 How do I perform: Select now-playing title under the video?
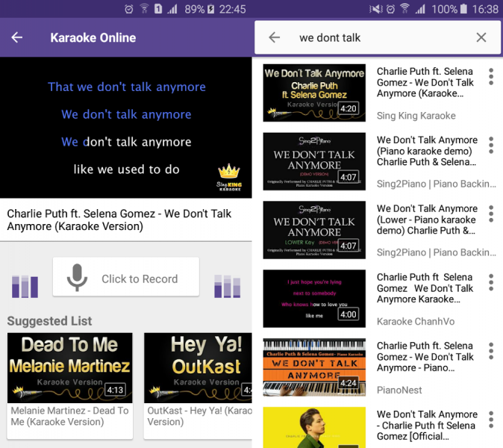(119, 220)
